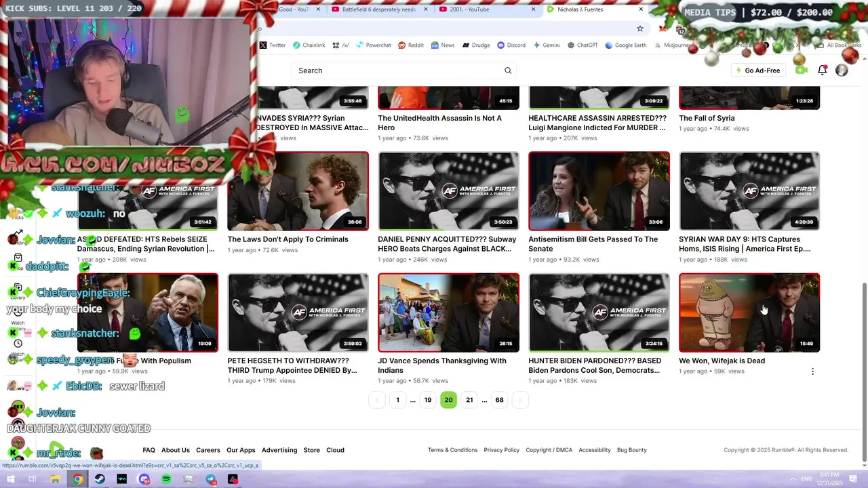This screenshot has height=488, width=868.
Task: Click the search magnifier icon on Rumble
Action: pyautogui.click(x=508, y=70)
